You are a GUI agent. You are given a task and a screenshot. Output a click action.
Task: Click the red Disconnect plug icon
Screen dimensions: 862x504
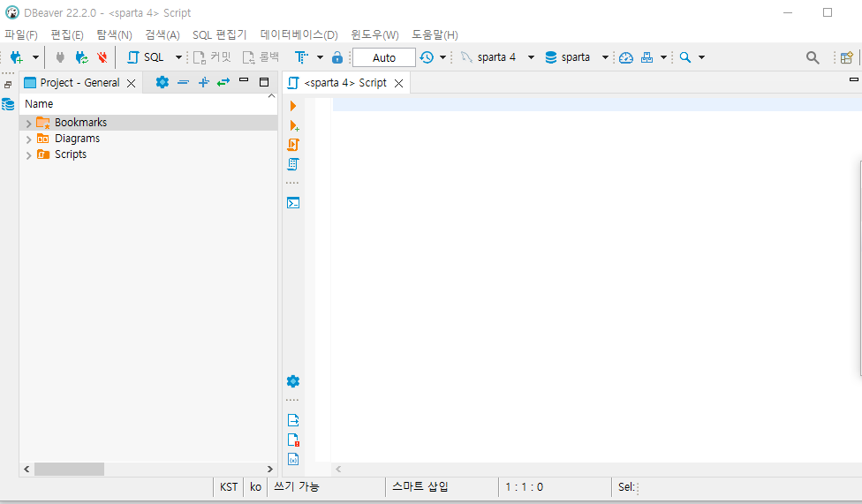coord(102,57)
